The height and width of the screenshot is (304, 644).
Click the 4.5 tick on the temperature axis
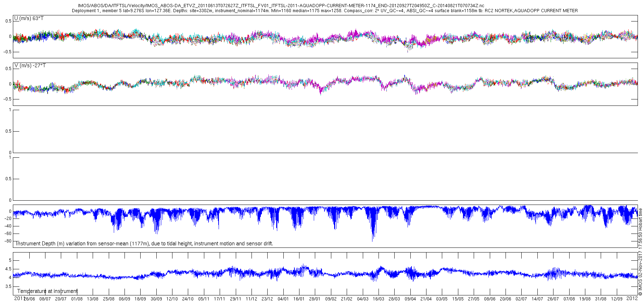[x=8, y=269]
